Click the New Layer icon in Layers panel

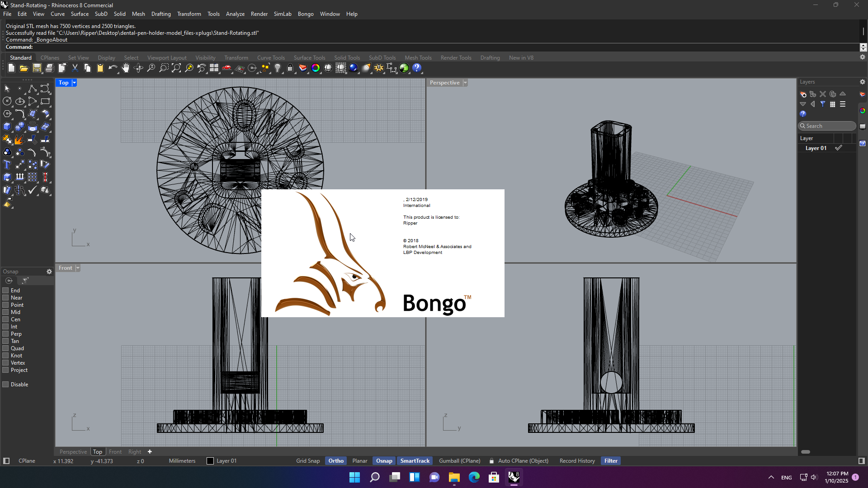click(803, 94)
